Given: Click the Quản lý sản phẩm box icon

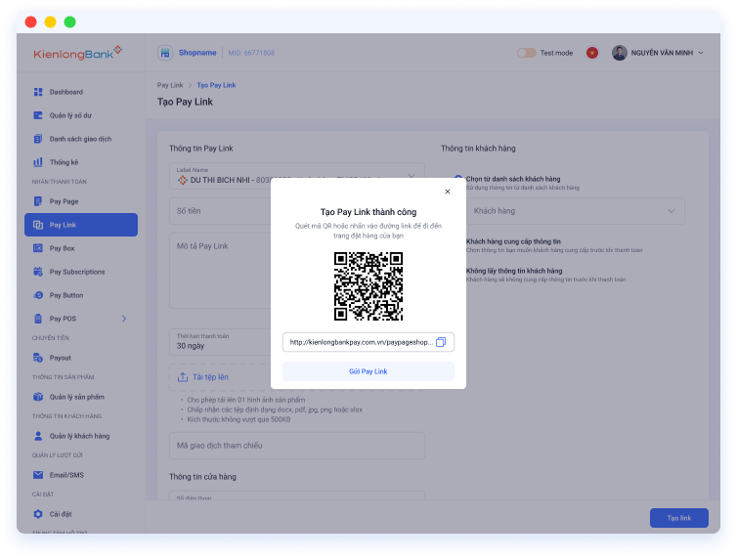Looking at the screenshot, I should [38, 397].
